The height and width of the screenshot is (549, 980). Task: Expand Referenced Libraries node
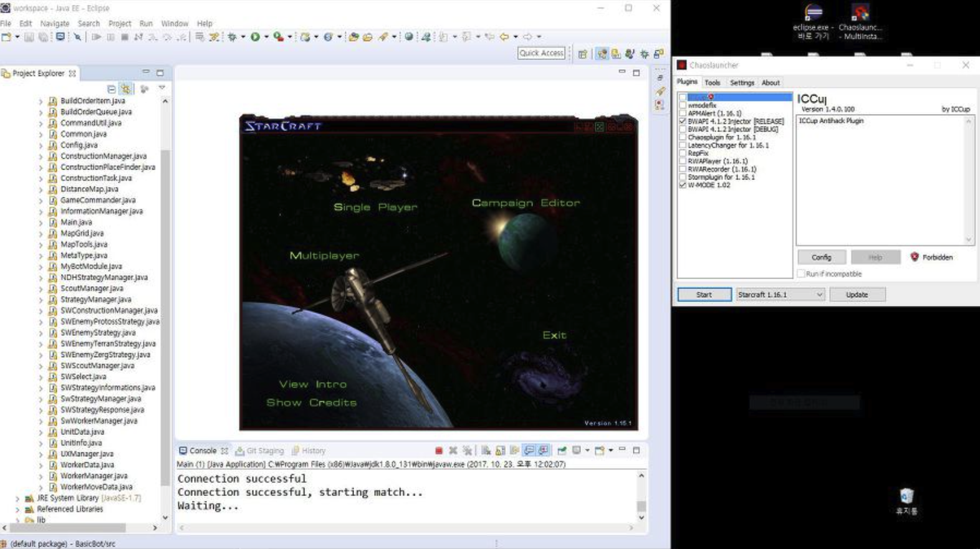[17, 510]
